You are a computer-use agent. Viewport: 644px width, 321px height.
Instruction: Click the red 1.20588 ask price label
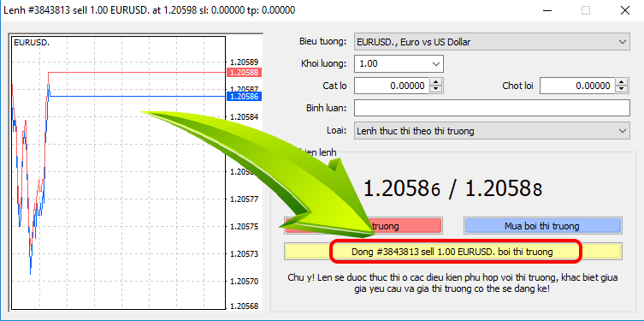244,73
